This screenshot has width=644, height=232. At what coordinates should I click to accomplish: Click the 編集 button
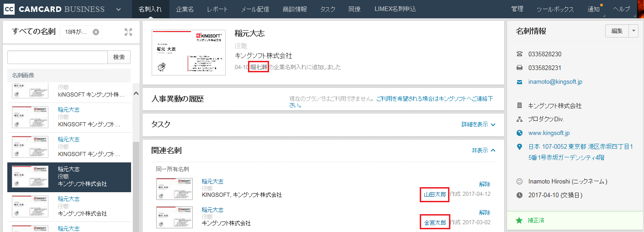617,31
